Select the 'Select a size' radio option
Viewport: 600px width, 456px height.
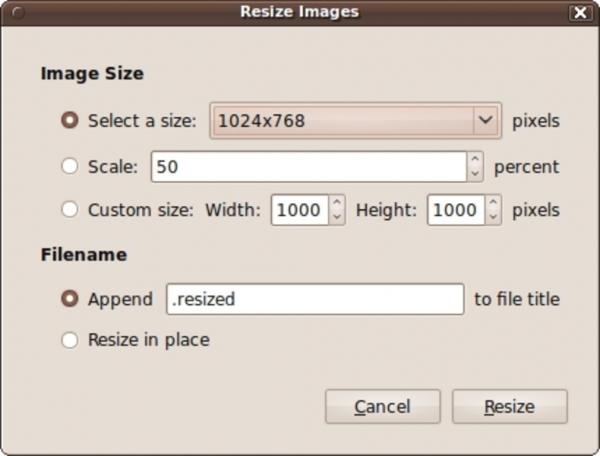coord(70,121)
